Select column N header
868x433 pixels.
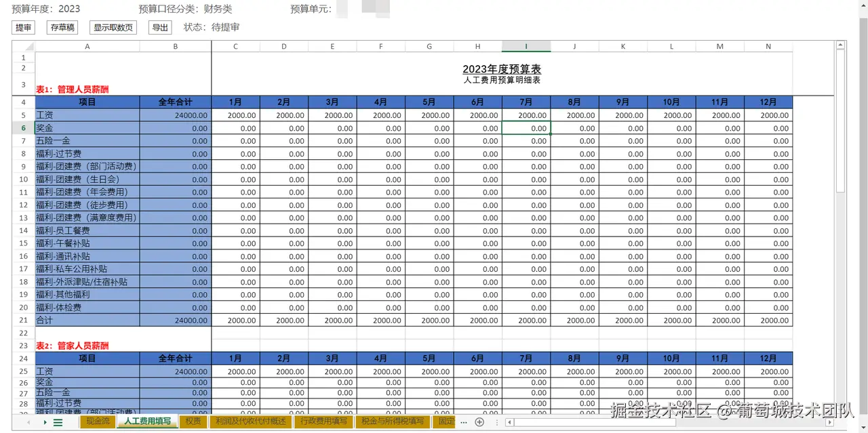point(768,46)
